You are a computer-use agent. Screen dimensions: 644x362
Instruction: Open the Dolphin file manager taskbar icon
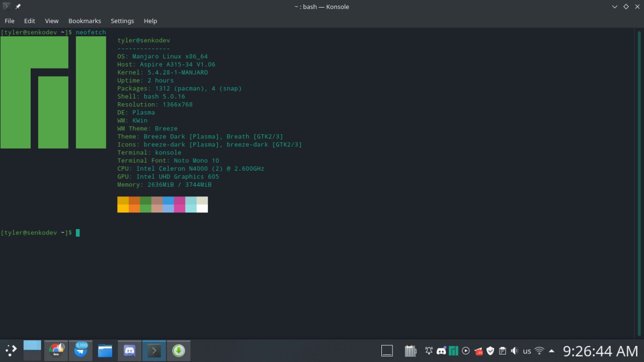coord(105,350)
